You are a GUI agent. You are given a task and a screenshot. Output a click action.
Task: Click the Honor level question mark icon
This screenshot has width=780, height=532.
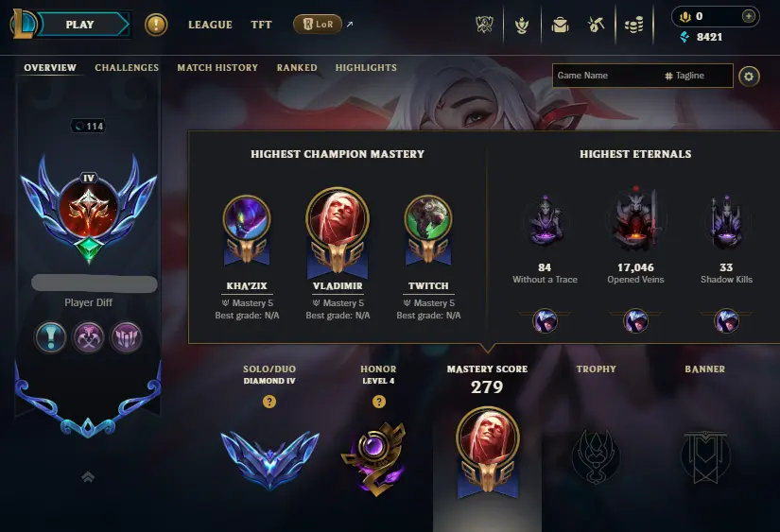(379, 402)
